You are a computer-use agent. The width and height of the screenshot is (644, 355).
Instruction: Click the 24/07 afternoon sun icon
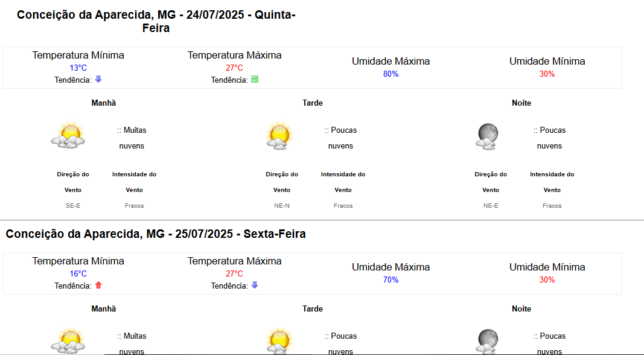279,135
